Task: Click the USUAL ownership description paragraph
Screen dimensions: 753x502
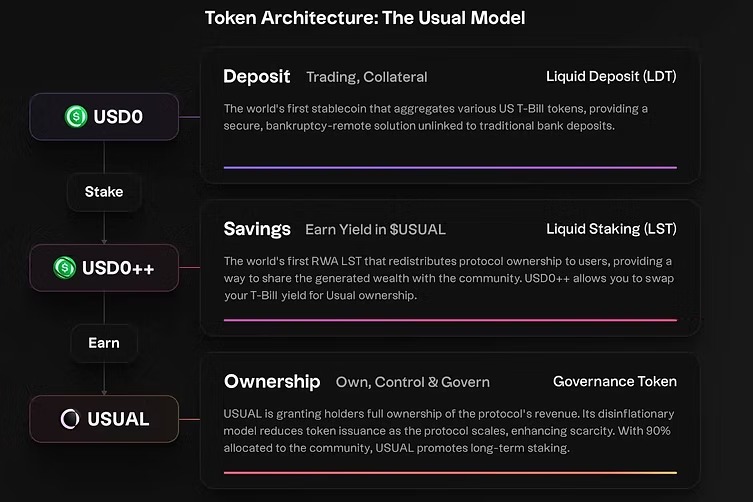Action: tap(449, 431)
